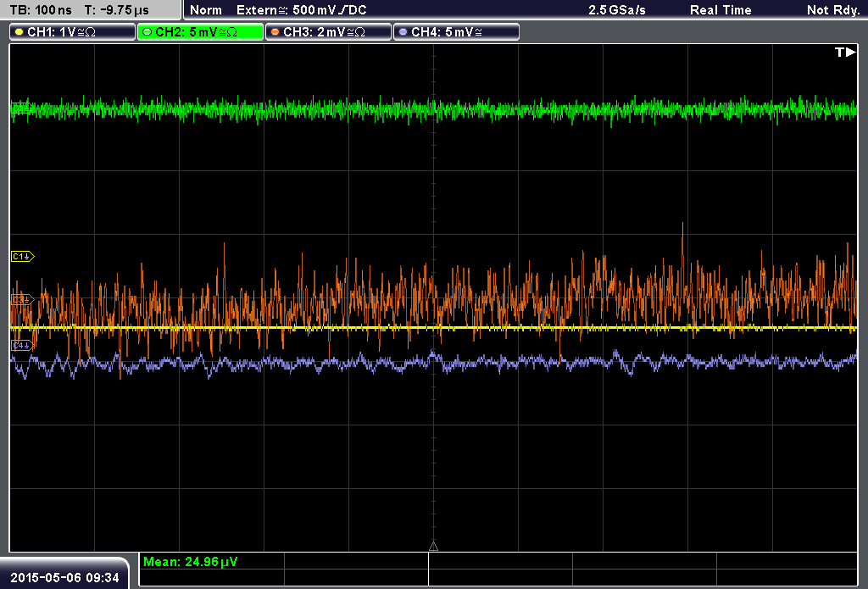This screenshot has width=868, height=589.
Task: Click the orange CH3 color dot
Action: tap(275, 32)
